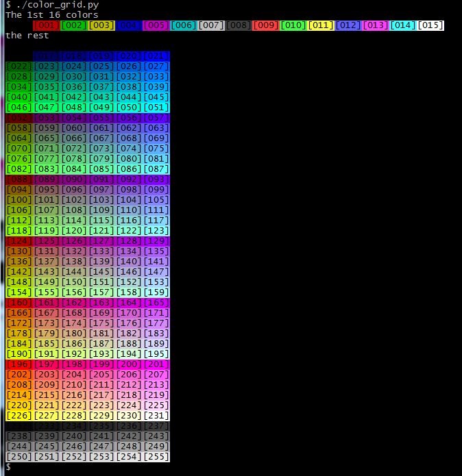Click the [102] gray-olive cell
The width and height of the screenshot is (462, 476).
[x=74, y=200]
